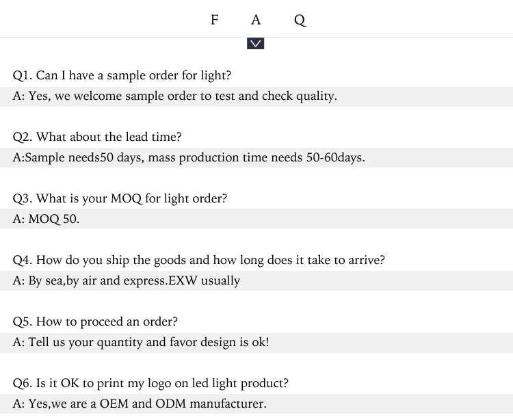
Task: Click the down chevron icon below FAQ
Action: point(256,44)
